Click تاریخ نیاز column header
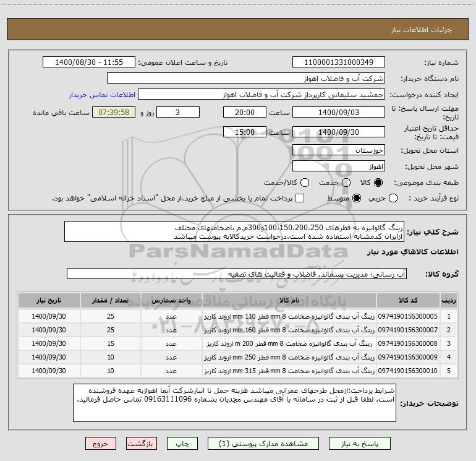The width and height of the screenshot is (476, 461). 49,300
